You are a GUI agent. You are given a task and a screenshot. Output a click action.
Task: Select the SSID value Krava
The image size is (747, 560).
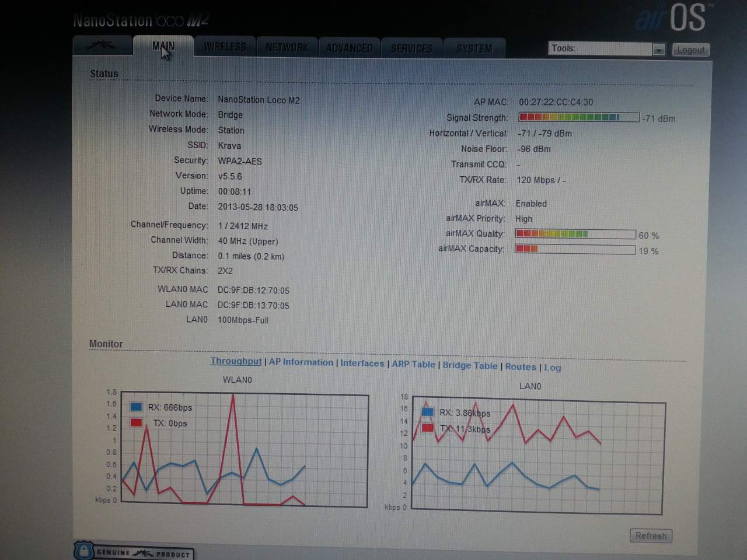click(229, 146)
